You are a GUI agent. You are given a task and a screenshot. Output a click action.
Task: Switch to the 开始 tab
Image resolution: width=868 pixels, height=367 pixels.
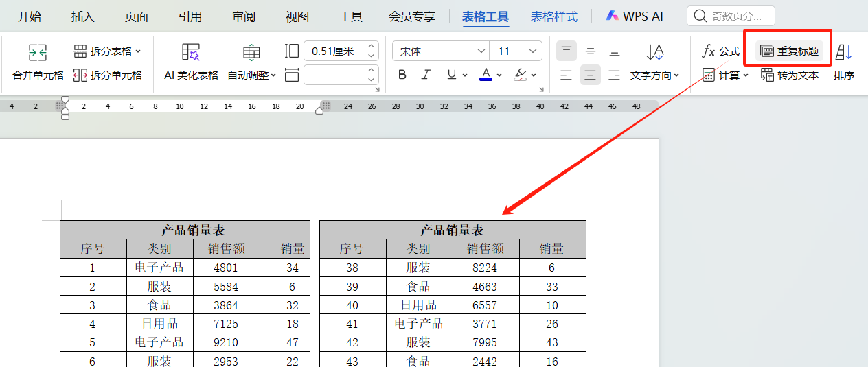pos(30,16)
